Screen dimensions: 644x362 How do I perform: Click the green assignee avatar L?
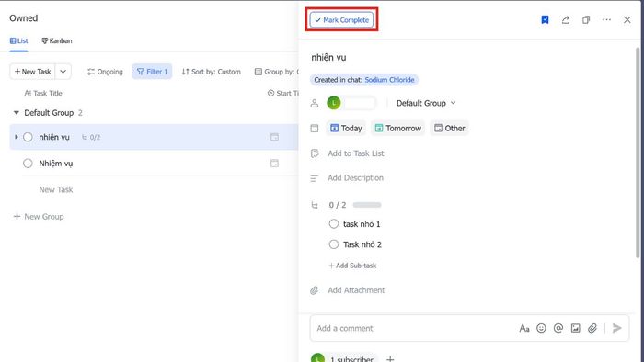tap(333, 103)
